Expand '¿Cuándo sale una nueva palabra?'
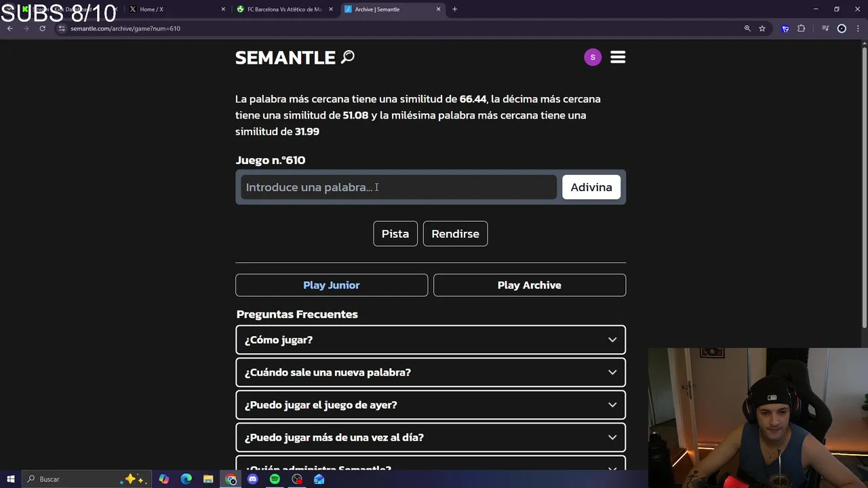868x488 pixels. [431, 372]
